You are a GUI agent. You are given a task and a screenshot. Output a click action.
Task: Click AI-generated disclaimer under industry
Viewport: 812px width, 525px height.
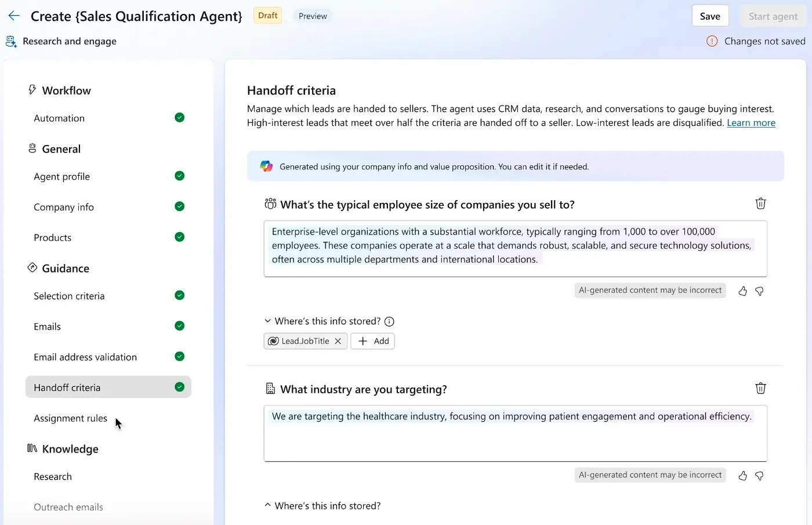pos(650,475)
